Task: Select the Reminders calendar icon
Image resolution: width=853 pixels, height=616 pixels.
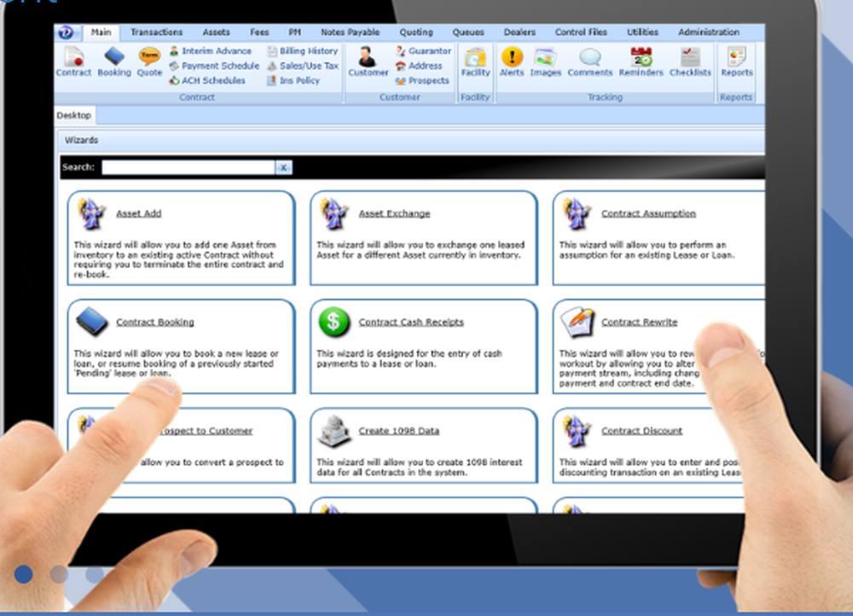Action: [640, 61]
